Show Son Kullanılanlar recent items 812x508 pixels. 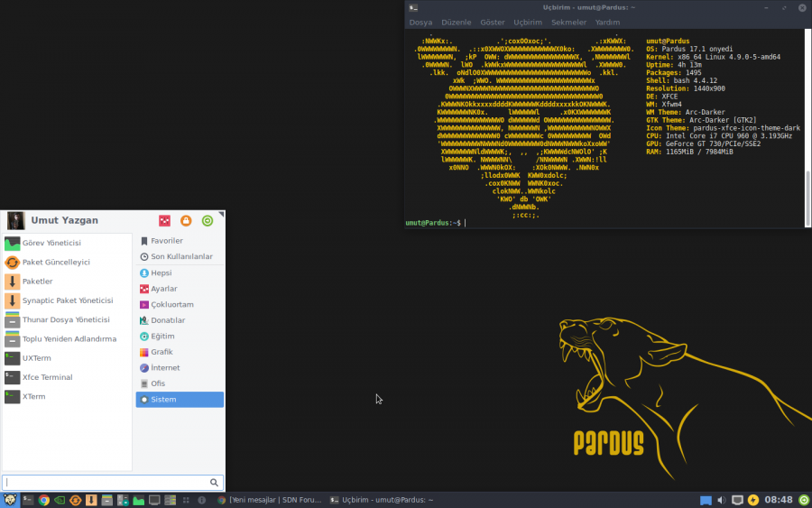[x=181, y=257]
